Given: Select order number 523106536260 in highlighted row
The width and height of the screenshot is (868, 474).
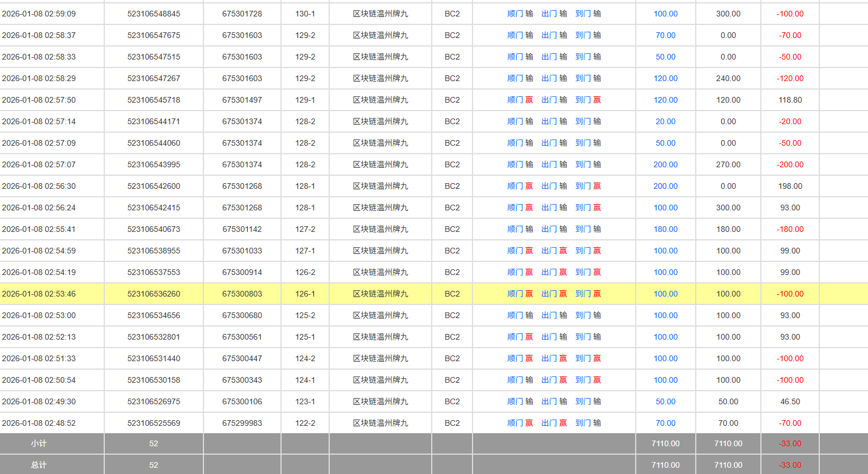Looking at the screenshot, I should pos(154,294).
